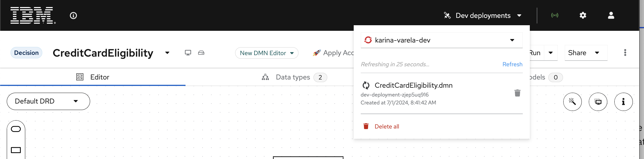Screen dimensions: 644x159
Task: Open the Dev deployments menu label
Action: 483,16
